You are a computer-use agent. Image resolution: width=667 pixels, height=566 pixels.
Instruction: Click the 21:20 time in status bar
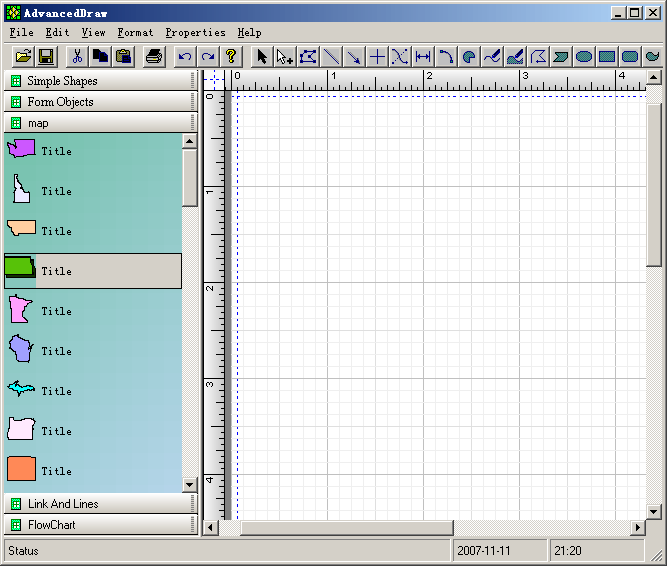[567, 551]
